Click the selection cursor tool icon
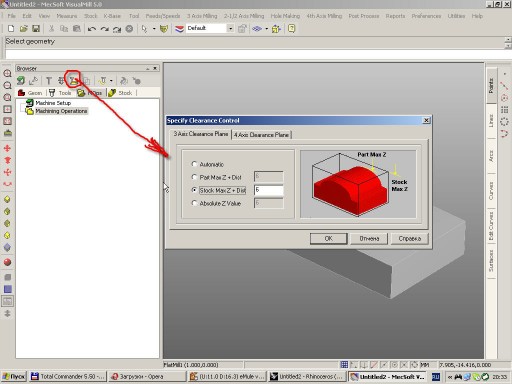512x384 pixels. [144, 29]
